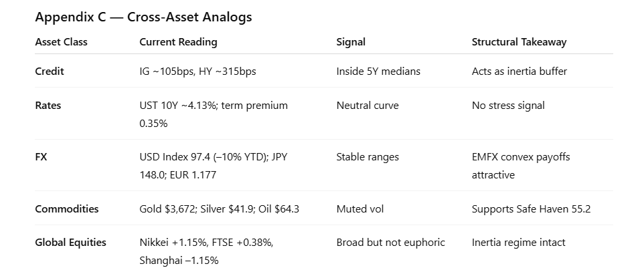Select the Credit row label
Viewport: 644px width, 278px height.
[x=50, y=71]
